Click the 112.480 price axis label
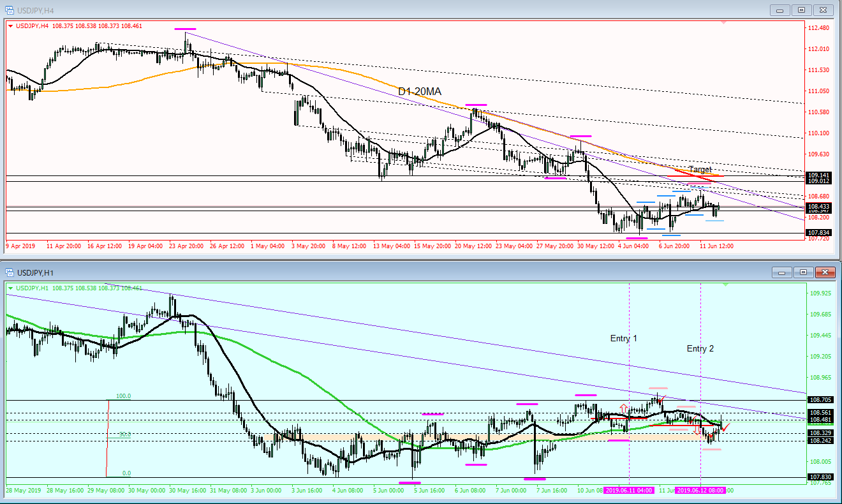 818,28
